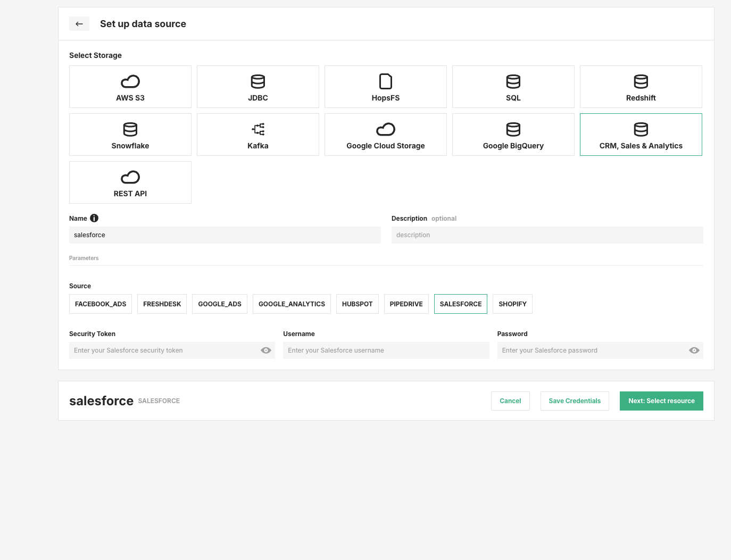Click the Save Credentials button
This screenshot has width=731, height=560.
pos(575,400)
